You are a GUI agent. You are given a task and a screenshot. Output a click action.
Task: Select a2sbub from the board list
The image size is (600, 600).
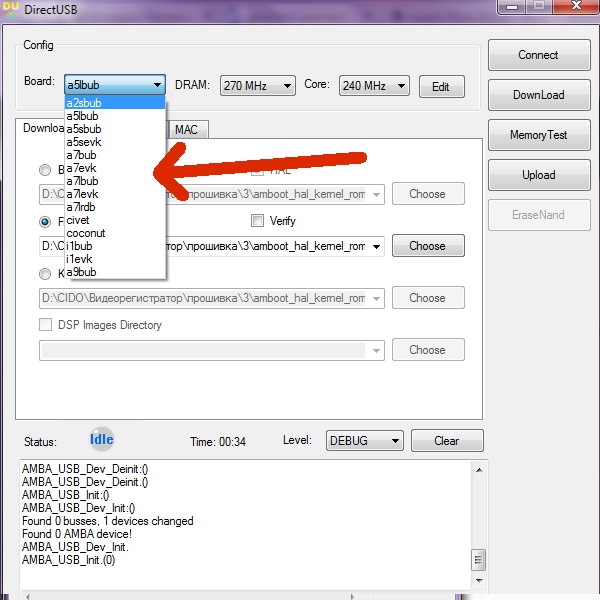pyautogui.click(x=82, y=103)
